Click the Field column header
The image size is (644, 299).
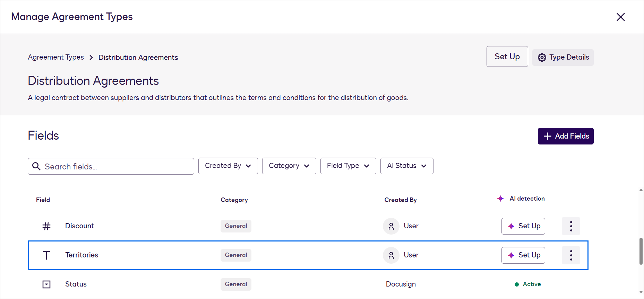[43, 200]
